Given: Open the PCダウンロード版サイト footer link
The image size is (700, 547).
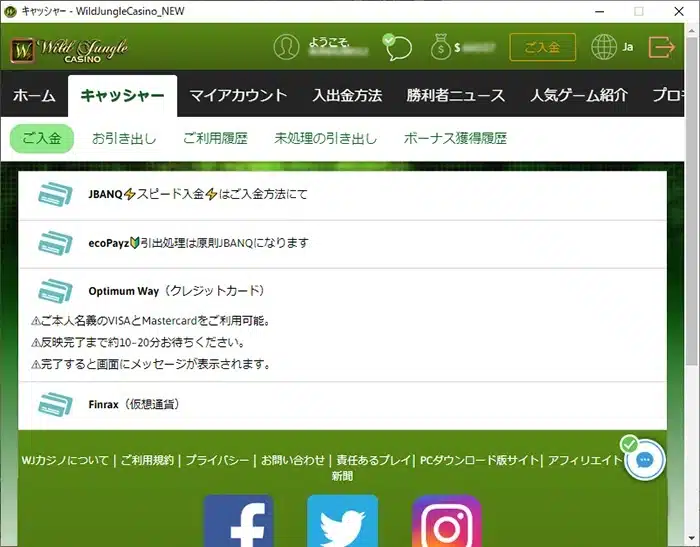Looking at the screenshot, I should point(479,460).
